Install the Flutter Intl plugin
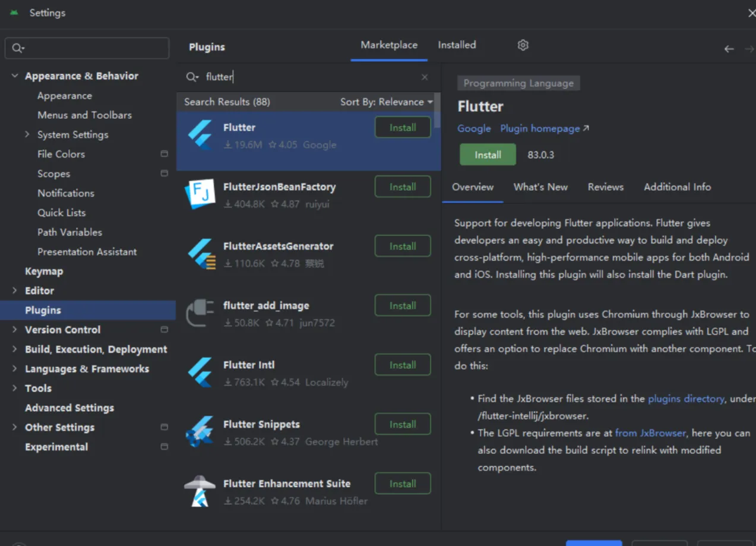The height and width of the screenshot is (546, 756). click(x=403, y=365)
